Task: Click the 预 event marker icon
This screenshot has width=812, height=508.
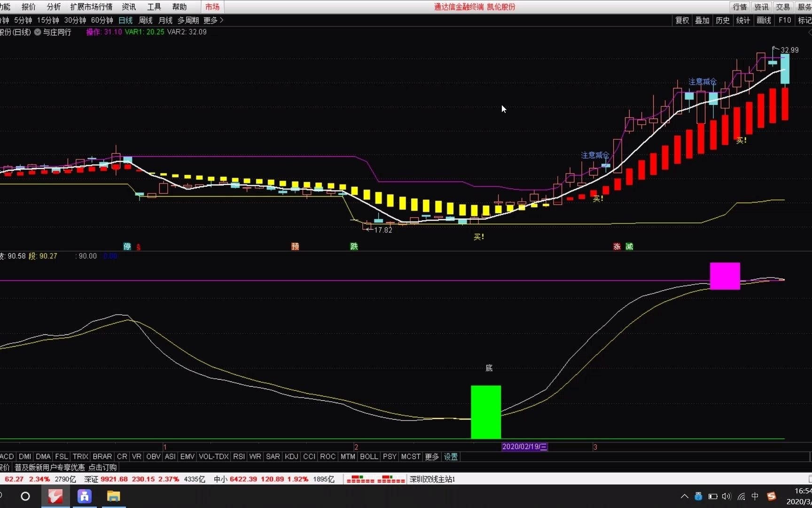Action: [295, 246]
